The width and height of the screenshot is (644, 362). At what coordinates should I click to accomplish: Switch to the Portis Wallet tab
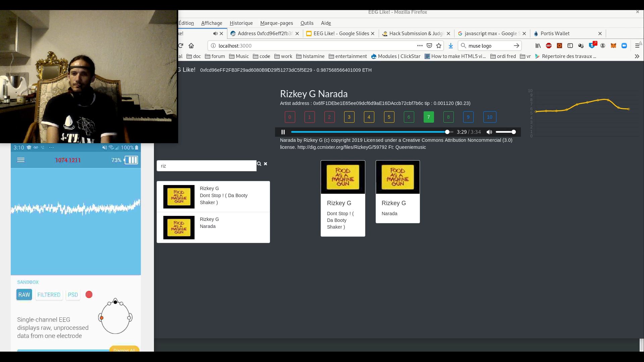click(x=568, y=34)
